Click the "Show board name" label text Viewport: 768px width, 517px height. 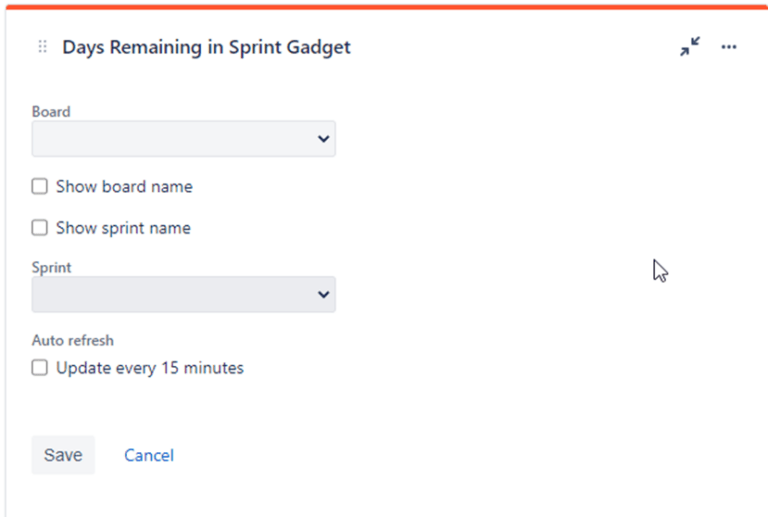124,186
